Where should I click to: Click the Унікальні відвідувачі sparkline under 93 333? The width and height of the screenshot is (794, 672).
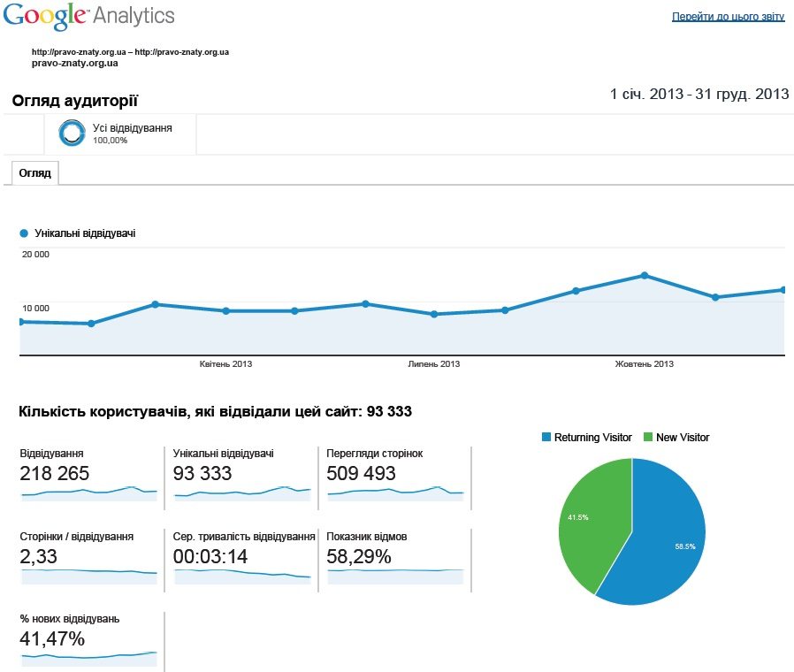242,493
